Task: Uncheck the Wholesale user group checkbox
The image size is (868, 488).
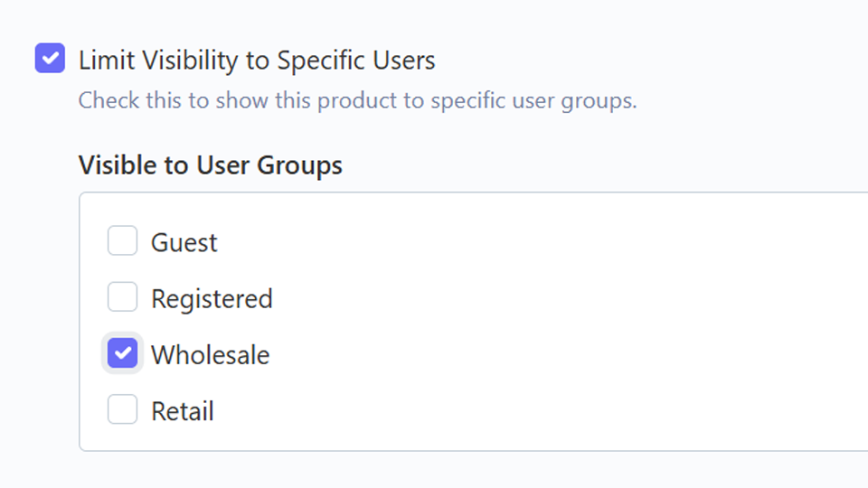Action: click(122, 353)
